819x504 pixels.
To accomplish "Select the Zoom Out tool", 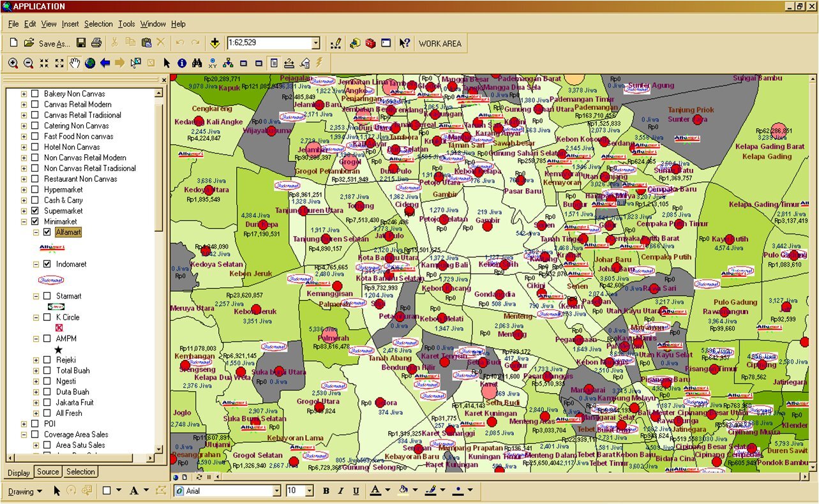I will [x=29, y=63].
